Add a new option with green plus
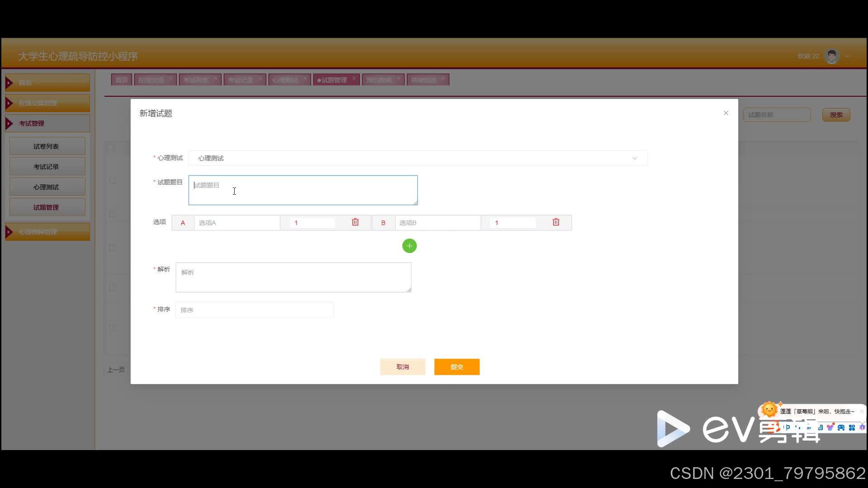Screen dimensions: 868x488 click(x=409, y=246)
